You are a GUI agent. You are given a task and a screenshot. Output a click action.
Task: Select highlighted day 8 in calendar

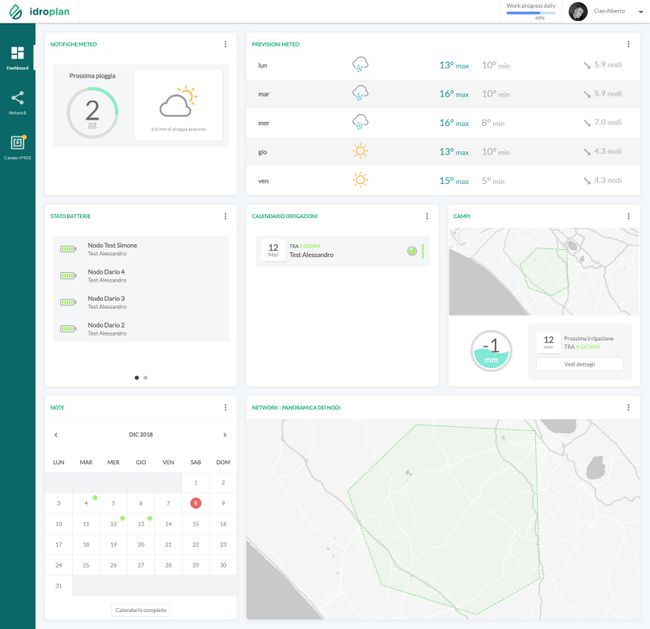196,503
